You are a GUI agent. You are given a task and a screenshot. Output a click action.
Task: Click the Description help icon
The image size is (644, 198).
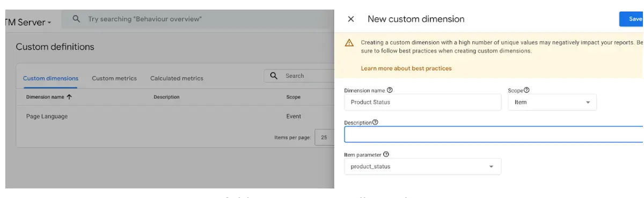tap(375, 122)
